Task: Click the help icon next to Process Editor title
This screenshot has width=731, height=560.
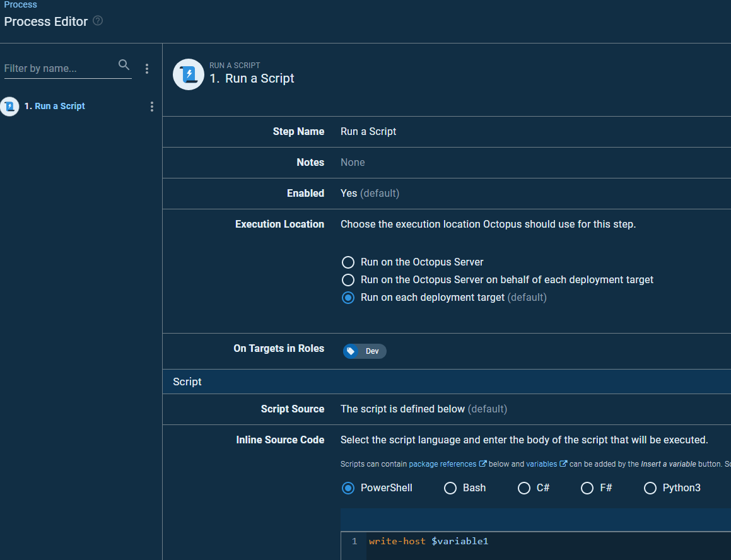Action: tap(98, 21)
